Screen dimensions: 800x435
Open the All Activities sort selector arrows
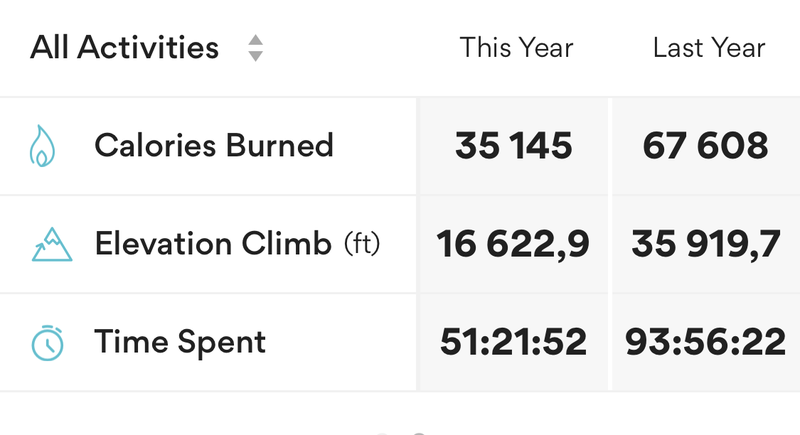pyautogui.click(x=255, y=48)
